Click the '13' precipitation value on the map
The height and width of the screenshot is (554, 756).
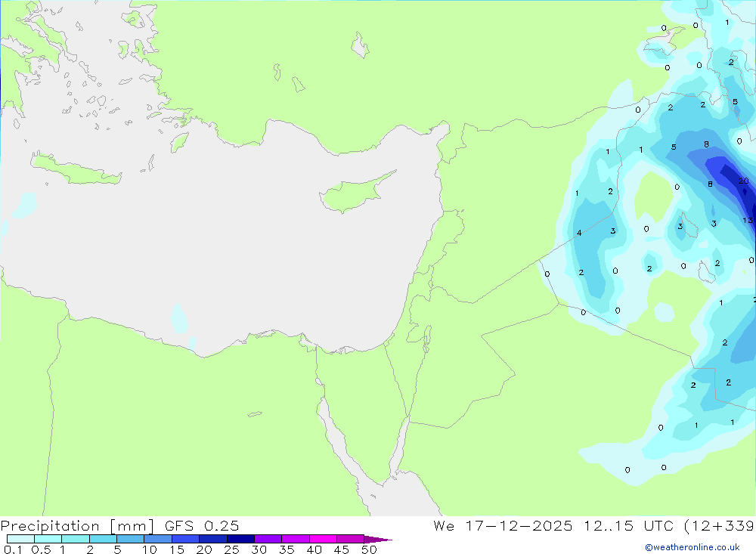click(x=747, y=221)
